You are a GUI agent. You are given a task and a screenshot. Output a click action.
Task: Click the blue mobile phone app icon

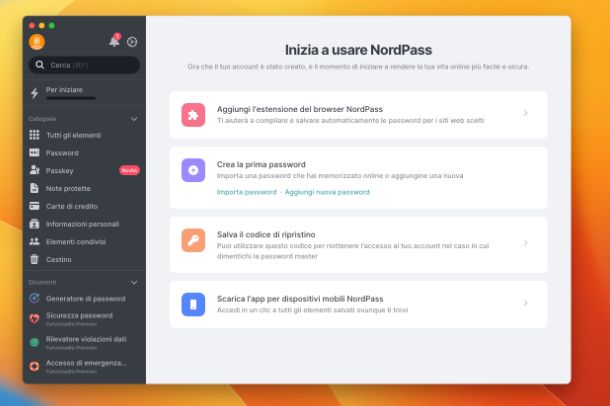tap(193, 304)
